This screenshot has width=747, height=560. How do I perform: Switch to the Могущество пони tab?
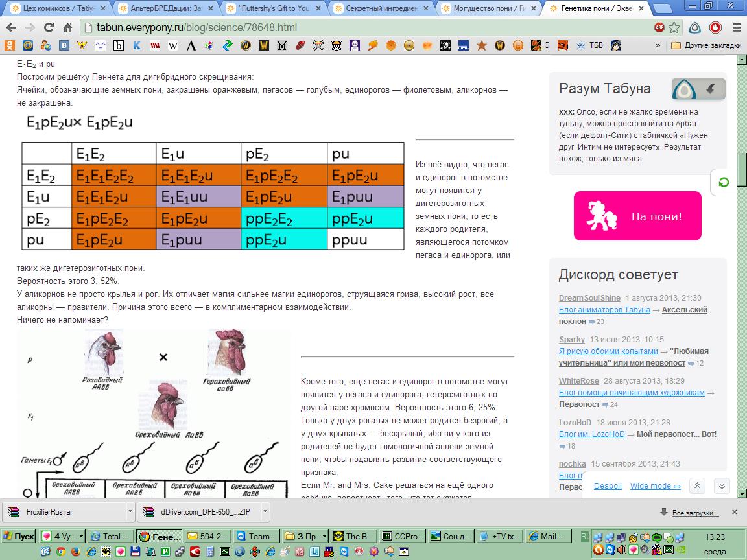tap(489, 8)
